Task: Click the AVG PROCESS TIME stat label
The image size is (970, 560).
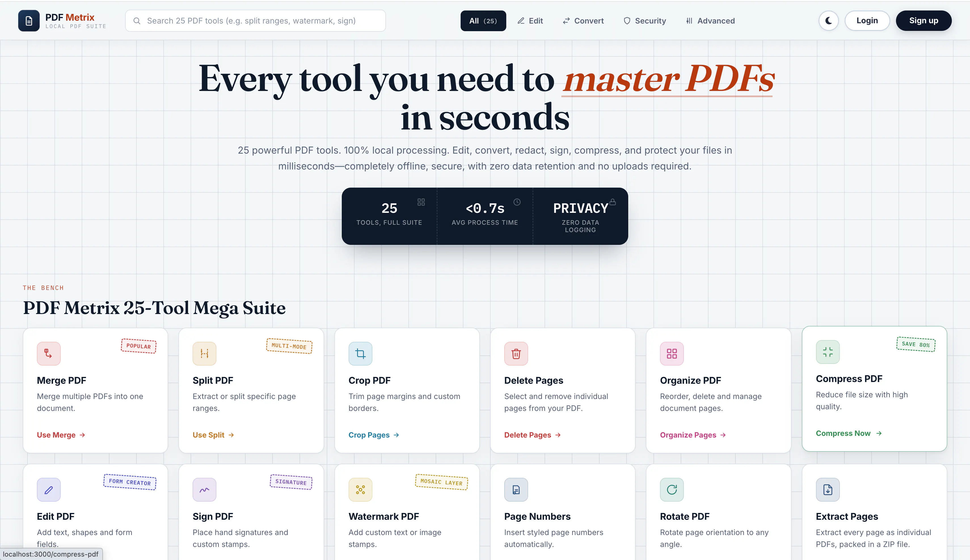Action: point(485,222)
